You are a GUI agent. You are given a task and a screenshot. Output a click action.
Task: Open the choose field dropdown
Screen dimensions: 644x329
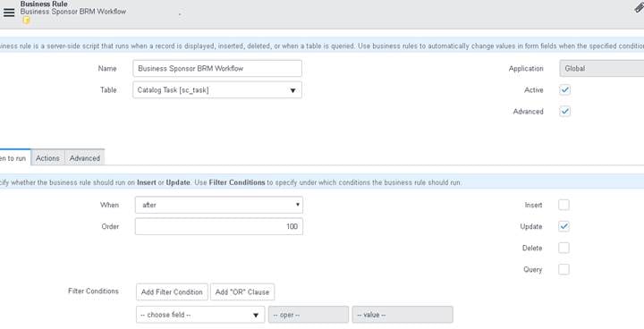pyautogui.click(x=200, y=315)
